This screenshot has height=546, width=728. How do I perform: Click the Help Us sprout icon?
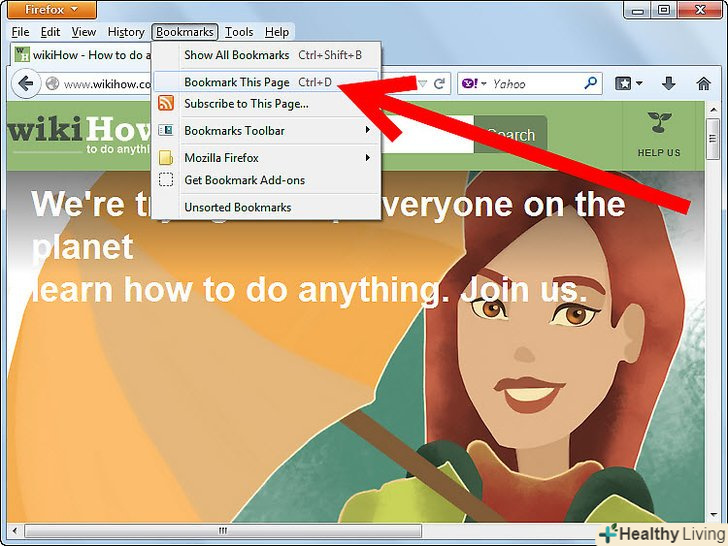(659, 123)
